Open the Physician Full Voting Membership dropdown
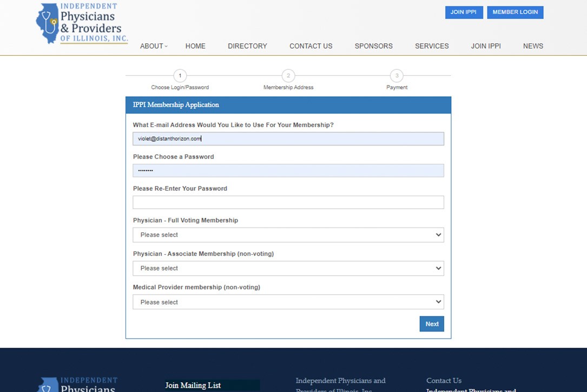Image resolution: width=587 pixels, height=392 pixels. (x=288, y=235)
